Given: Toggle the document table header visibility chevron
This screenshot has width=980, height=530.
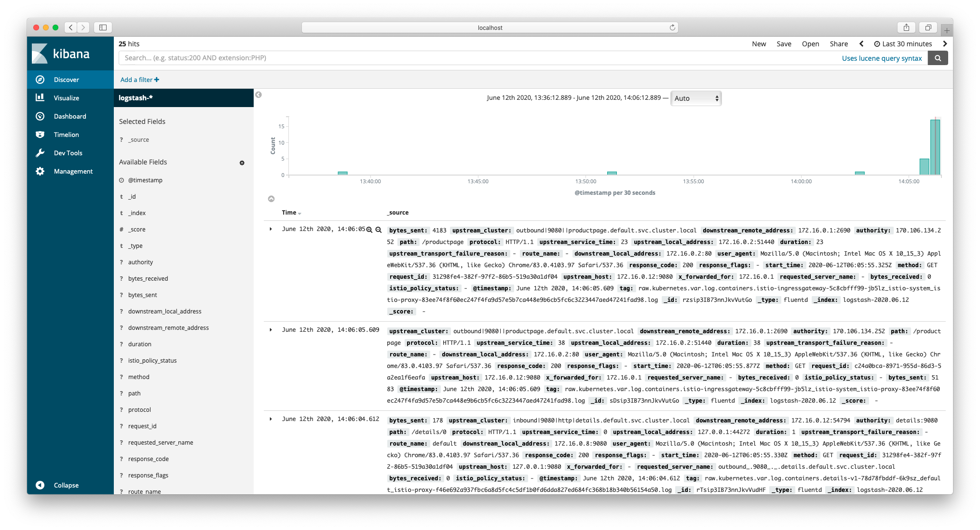Looking at the screenshot, I should coord(272,198).
